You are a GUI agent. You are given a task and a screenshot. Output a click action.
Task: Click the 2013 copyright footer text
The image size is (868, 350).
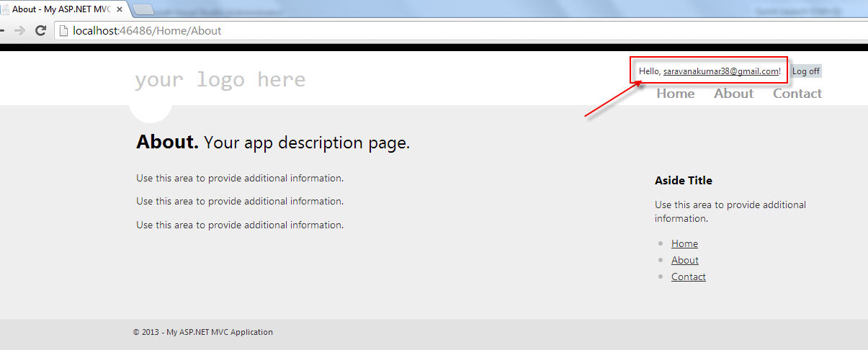coord(202,332)
